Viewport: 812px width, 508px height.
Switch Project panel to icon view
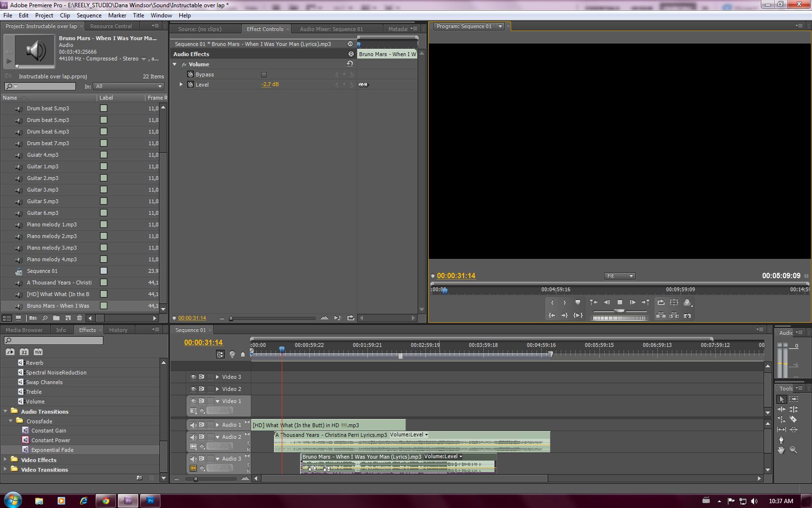(x=18, y=318)
